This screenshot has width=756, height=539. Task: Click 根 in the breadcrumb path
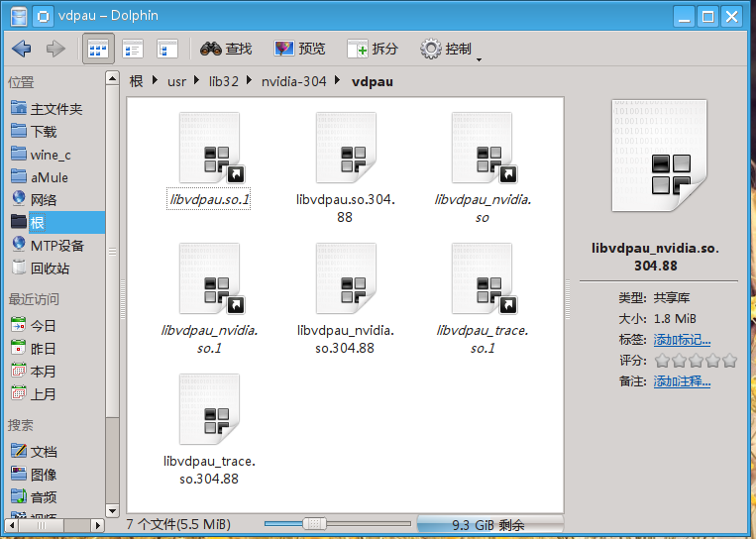pyautogui.click(x=137, y=81)
